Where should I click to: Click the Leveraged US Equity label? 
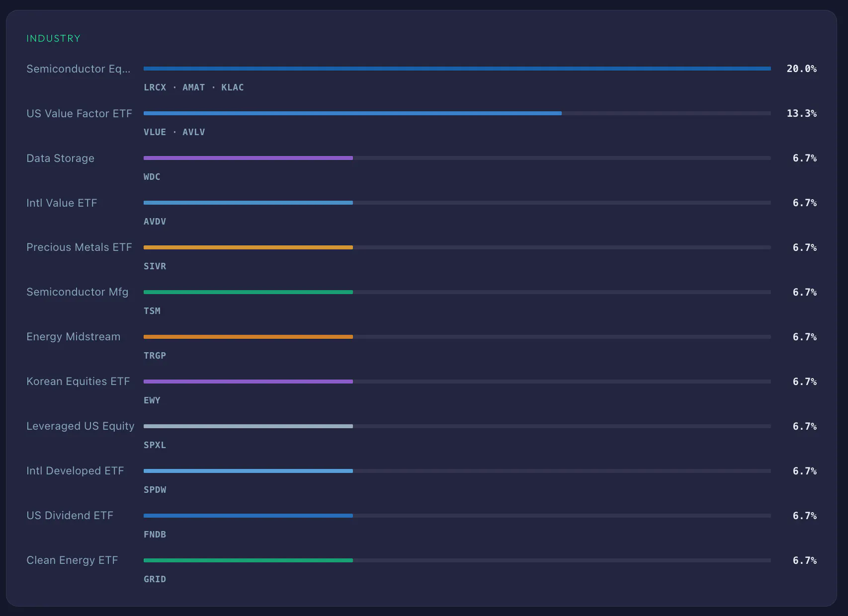pos(80,426)
